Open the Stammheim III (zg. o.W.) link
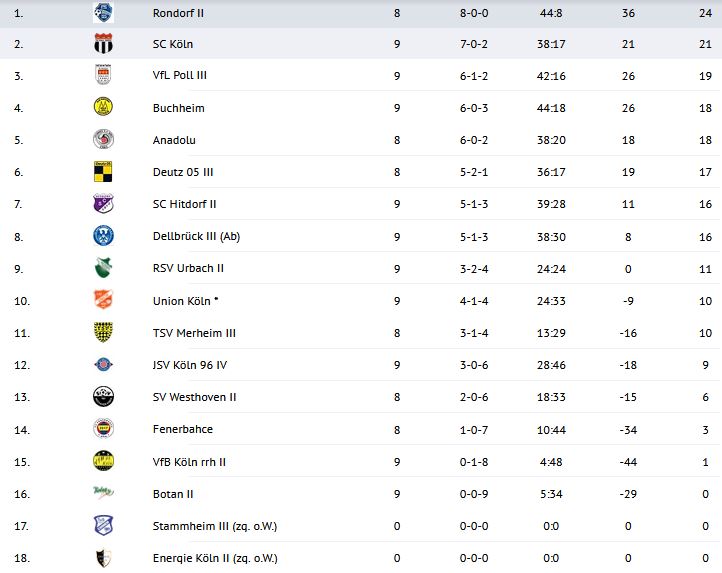Screen dimensions: 722x573 [214, 526]
